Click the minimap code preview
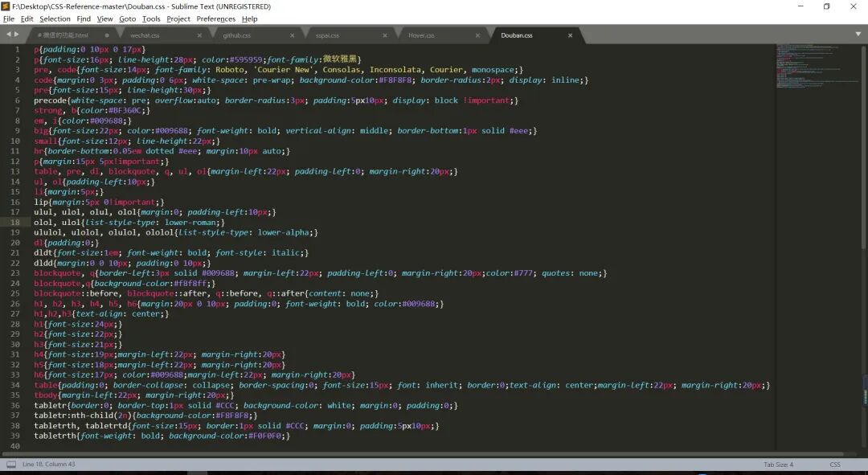The width and height of the screenshot is (868, 475). point(817,67)
